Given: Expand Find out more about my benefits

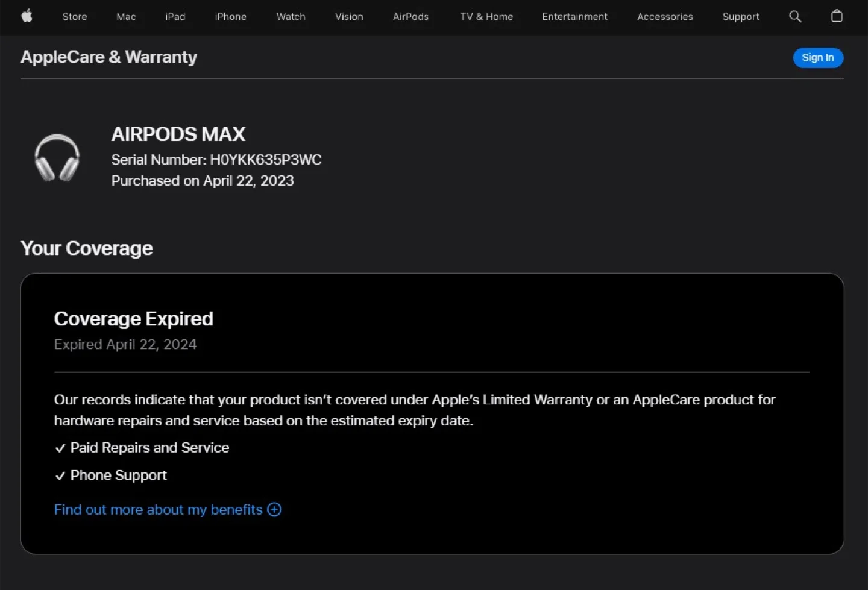Looking at the screenshot, I should click(x=159, y=510).
